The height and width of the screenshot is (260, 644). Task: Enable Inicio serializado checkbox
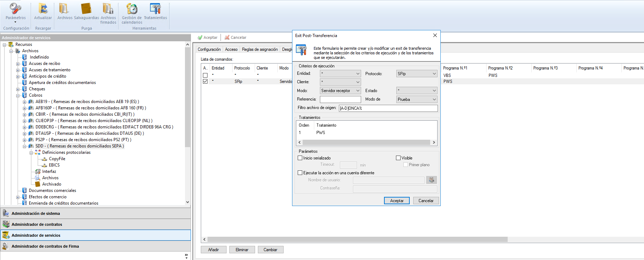click(300, 158)
